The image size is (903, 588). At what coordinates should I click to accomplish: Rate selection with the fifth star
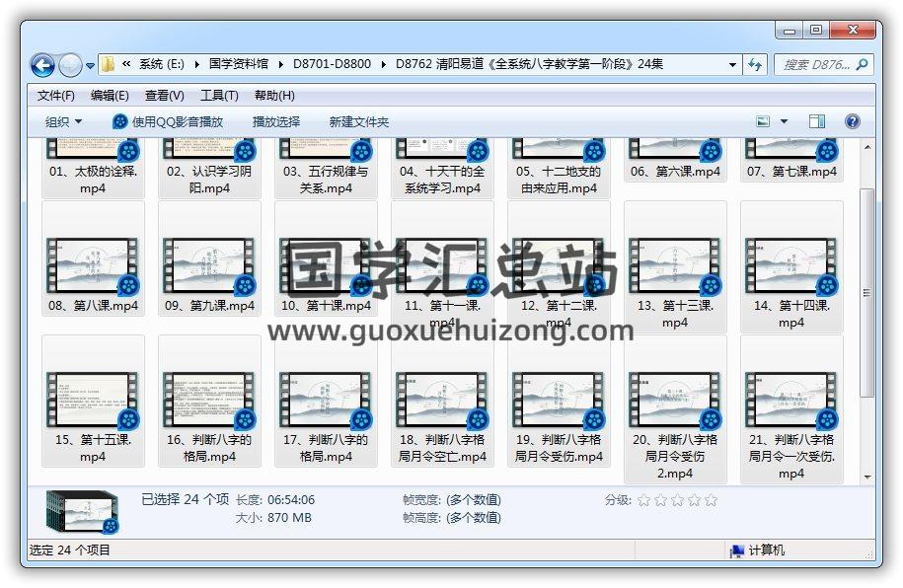click(711, 500)
